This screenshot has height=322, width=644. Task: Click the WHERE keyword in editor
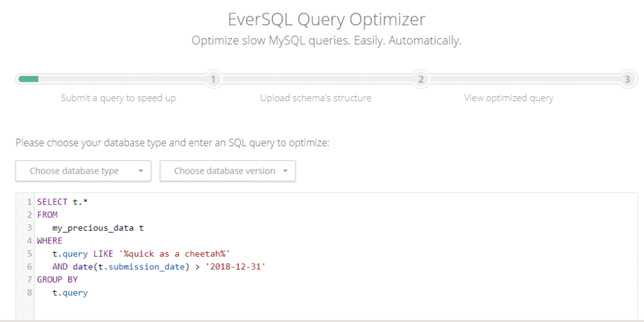(x=49, y=240)
